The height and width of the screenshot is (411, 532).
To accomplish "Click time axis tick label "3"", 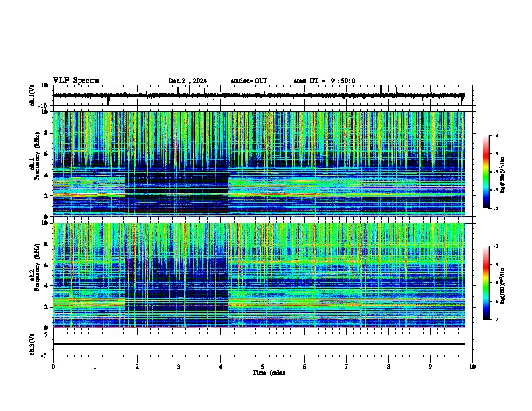I will click(179, 367).
